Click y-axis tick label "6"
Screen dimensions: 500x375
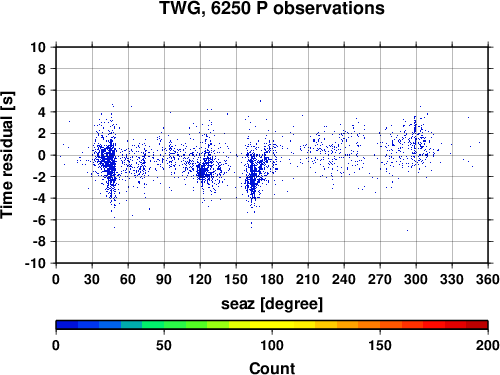pos(42,90)
